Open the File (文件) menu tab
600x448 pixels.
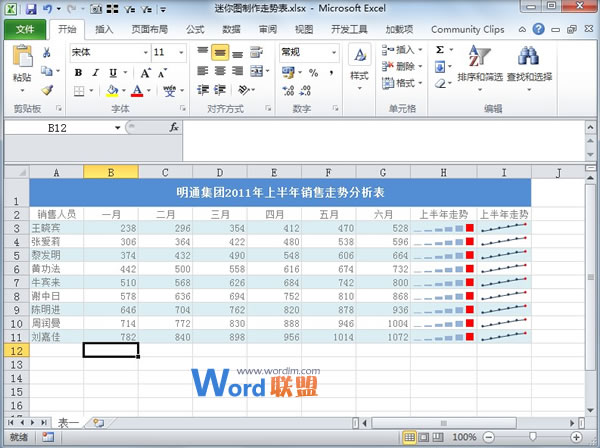coord(25,30)
